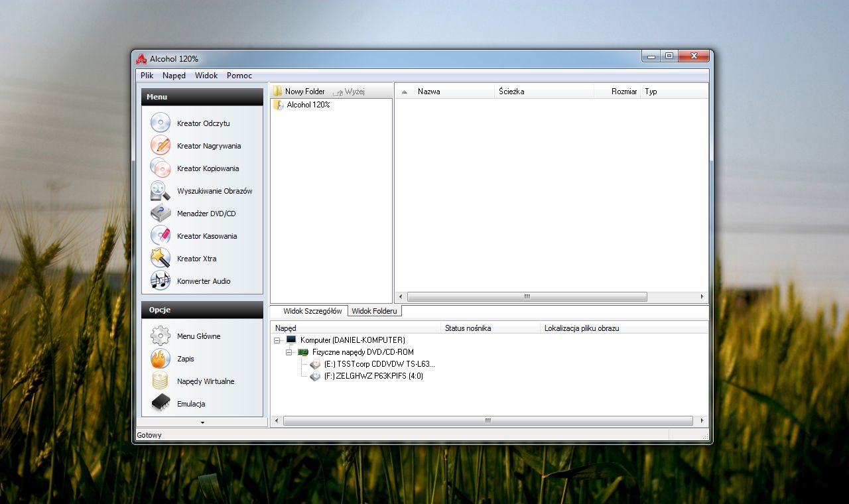
Task: Open the Pomoc menu
Action: pyautogui.click(x=239, y=76)
